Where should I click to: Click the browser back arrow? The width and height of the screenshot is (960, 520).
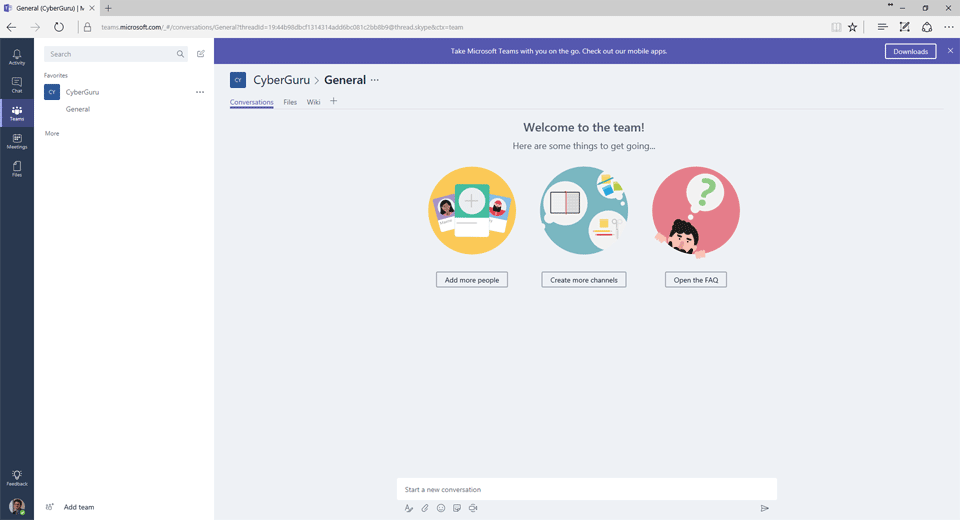click(x=11, y=27)
